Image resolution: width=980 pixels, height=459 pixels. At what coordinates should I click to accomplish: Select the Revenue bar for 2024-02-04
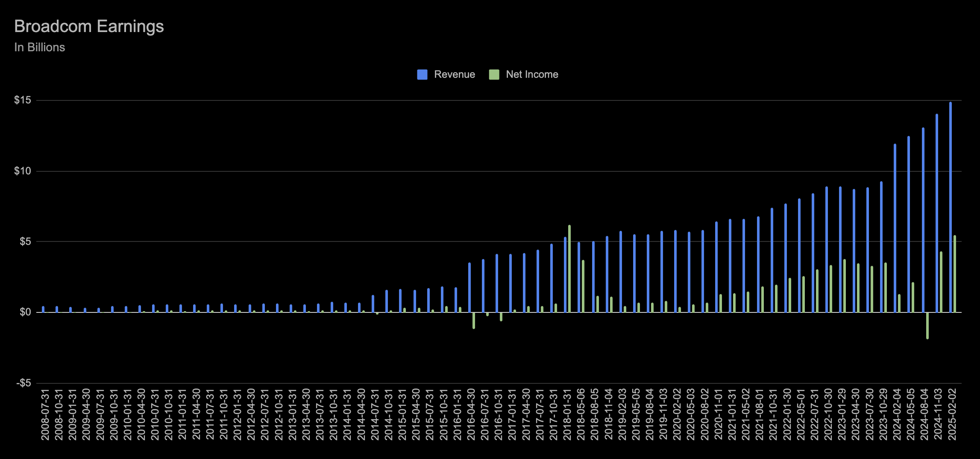pyautogui.click(x=895, y=228)
